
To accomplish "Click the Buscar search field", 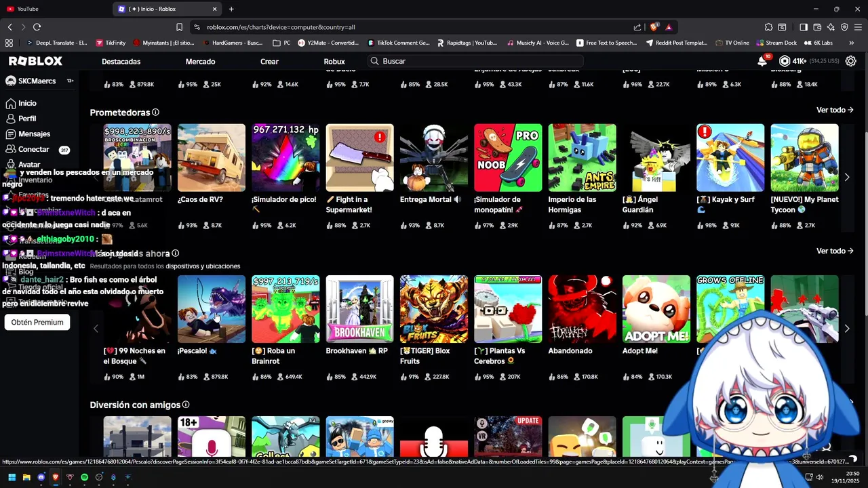I will click(x=475, y=61).
